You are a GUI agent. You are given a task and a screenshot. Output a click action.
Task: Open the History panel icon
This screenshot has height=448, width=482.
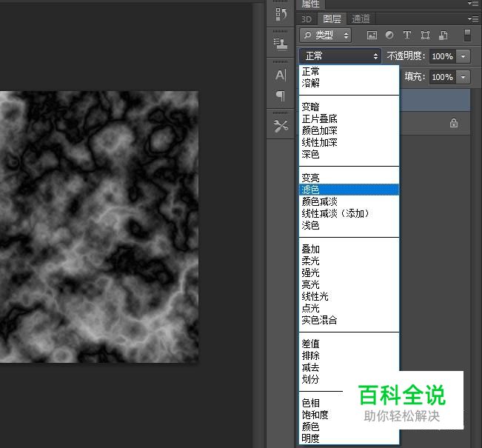point(281,13)
